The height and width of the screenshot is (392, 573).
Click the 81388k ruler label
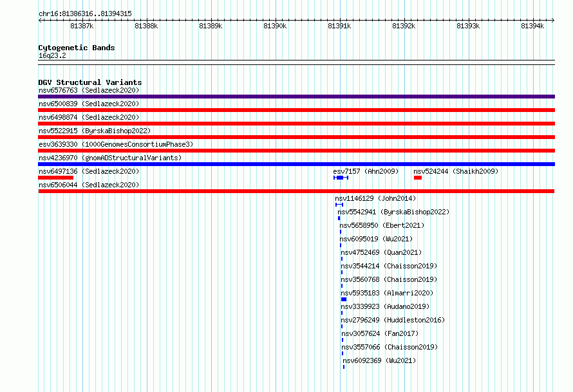click(146, 26)
